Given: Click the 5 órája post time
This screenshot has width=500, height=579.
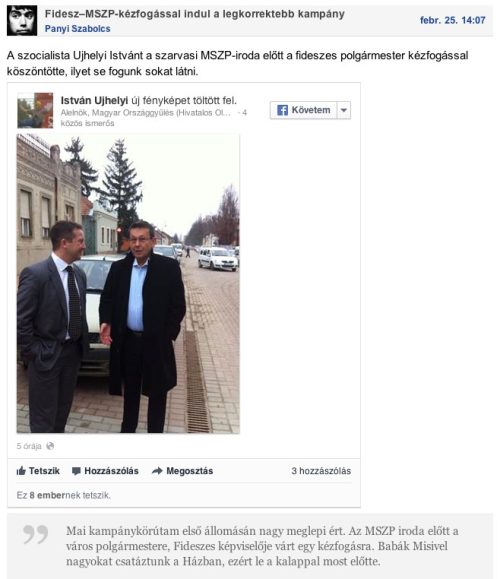Looking at the screenshot, I should 29,446.
